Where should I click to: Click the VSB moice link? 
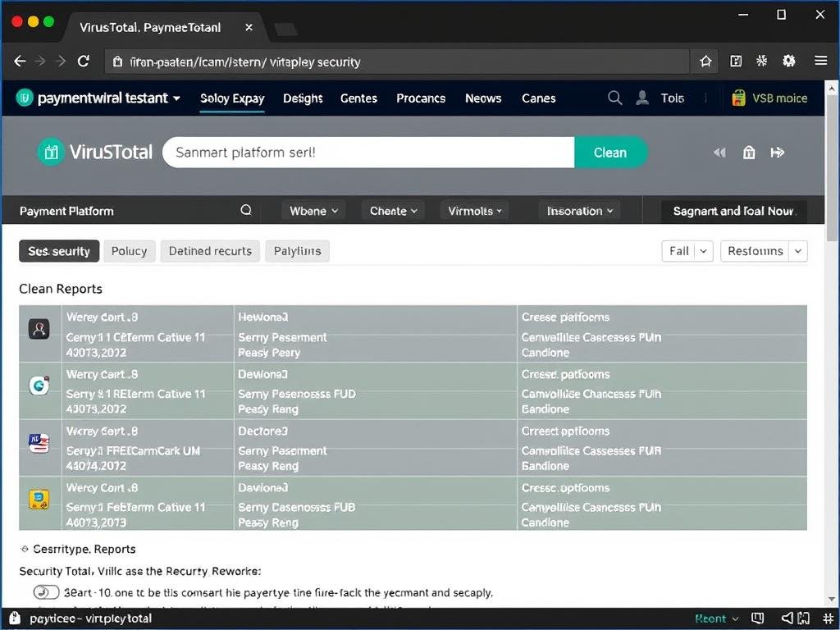coord(779,98)
